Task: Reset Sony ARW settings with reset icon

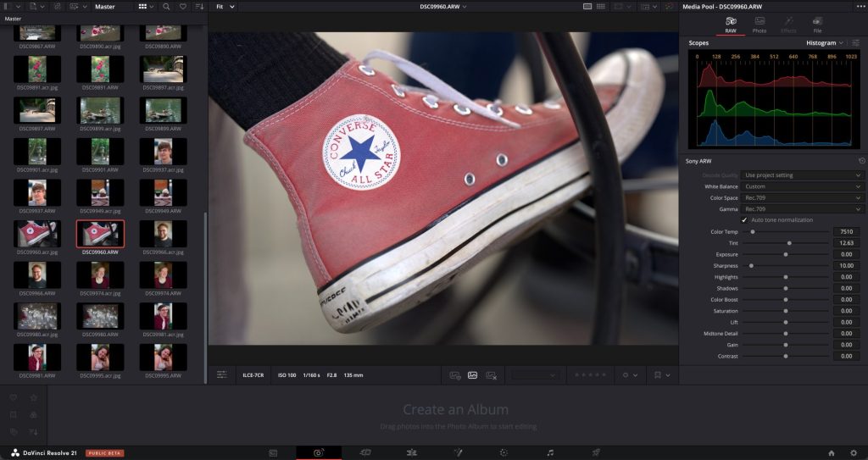Action: (x=861, y=161)
